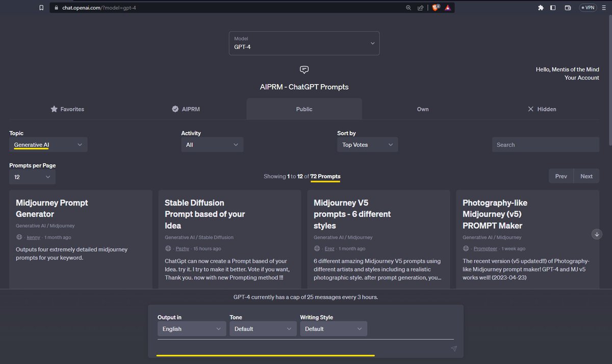The width and height of the screenshot is (612, 364).
Task: Click the kenny author link
Action: 33,237
